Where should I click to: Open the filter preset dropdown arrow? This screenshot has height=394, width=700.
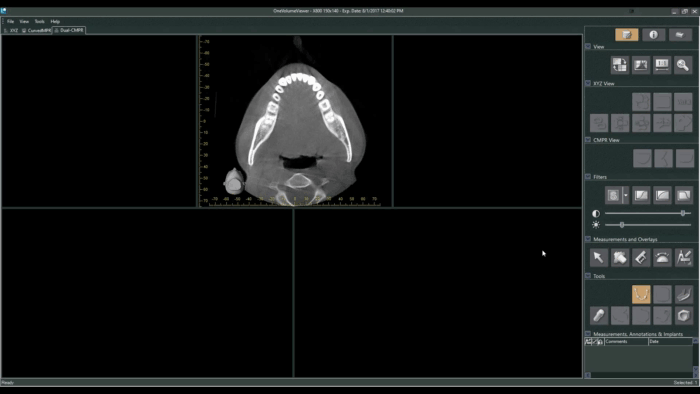click(625, 195)
